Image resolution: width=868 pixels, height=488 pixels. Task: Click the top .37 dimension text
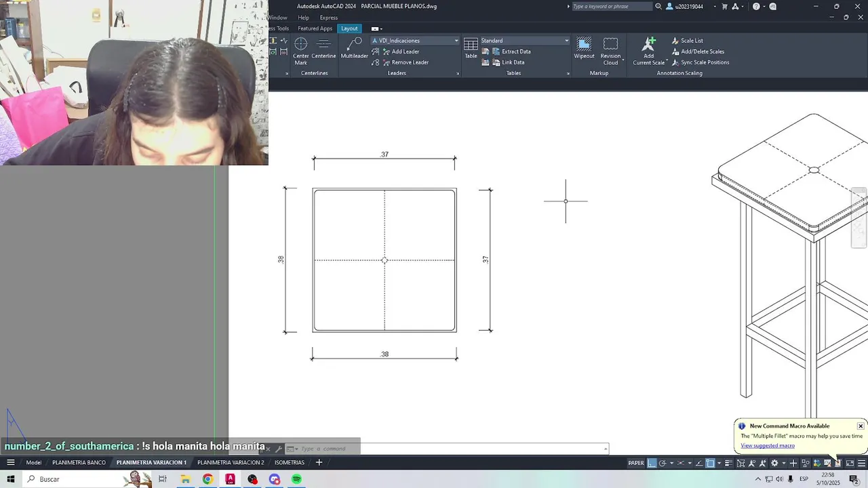click(384, 155)
